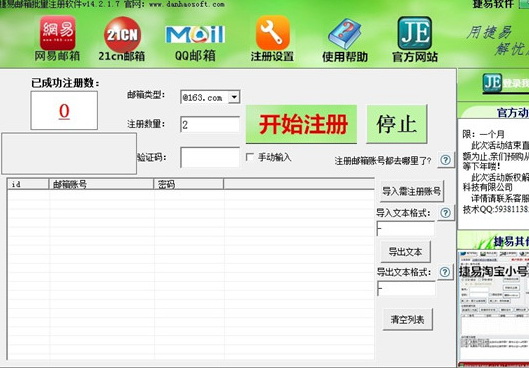
Task: Click the 导出文本格式 text field
Action: pyautogui.click(x=406, y=288)
